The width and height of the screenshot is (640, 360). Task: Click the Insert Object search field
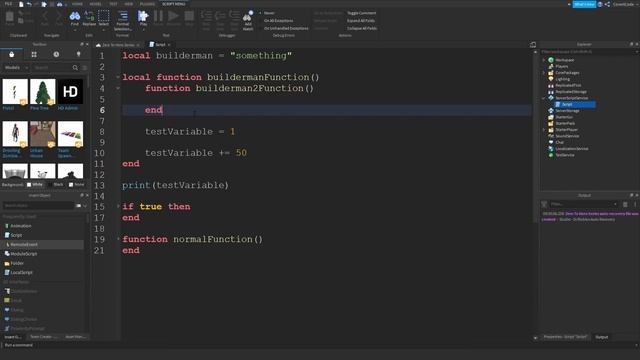38,206
